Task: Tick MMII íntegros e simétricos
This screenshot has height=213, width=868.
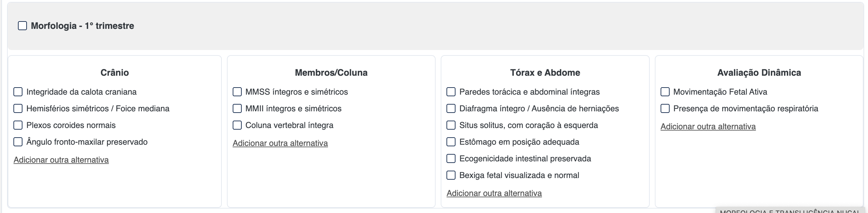Action: click(237, 108)
